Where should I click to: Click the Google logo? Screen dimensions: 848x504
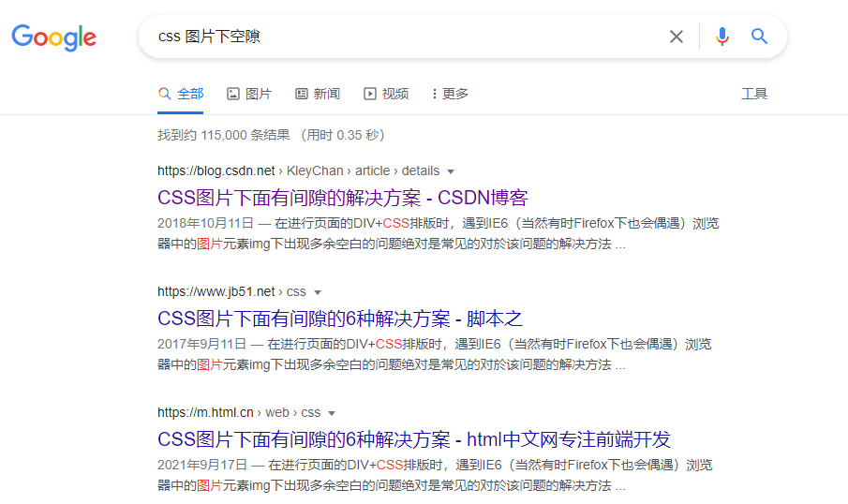(x=54, y=37)
